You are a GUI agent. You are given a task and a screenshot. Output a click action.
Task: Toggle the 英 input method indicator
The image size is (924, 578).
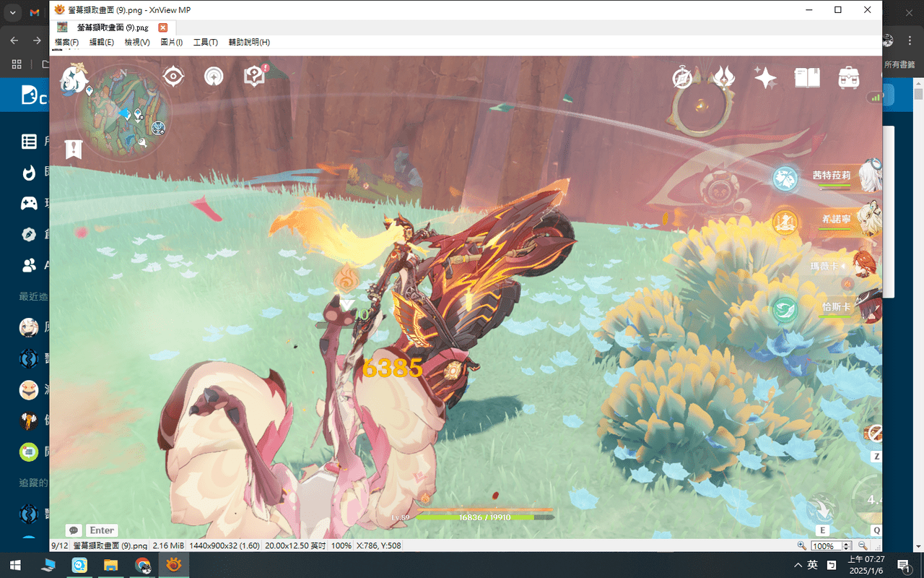point(813,564)
